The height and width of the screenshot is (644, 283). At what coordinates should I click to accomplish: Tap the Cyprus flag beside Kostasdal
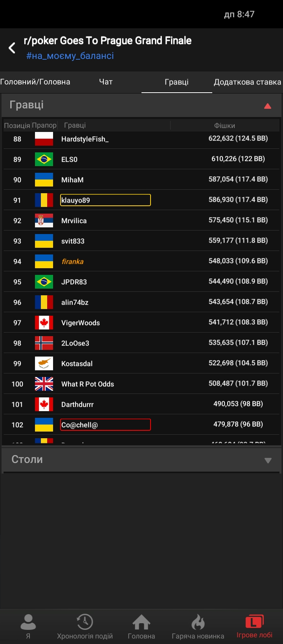pyautogui.click(x=44, y=364)
